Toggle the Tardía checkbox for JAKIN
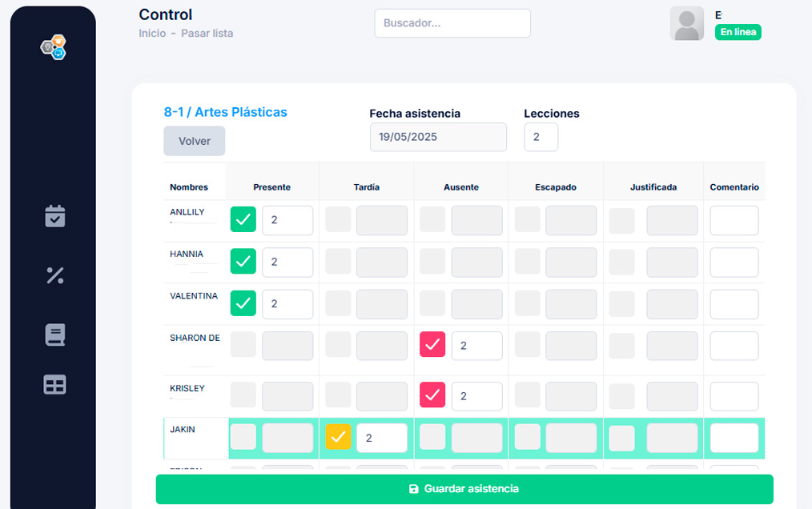 337,438
